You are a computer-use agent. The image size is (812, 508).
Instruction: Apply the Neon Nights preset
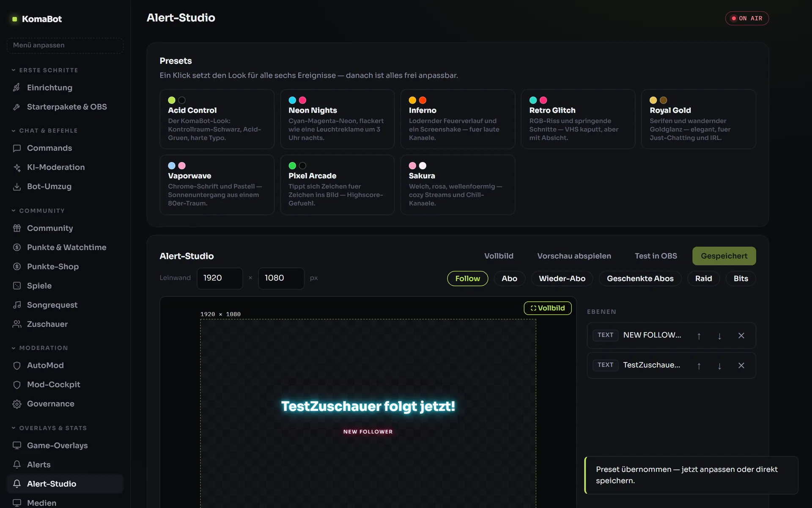(x=337, y=119)
